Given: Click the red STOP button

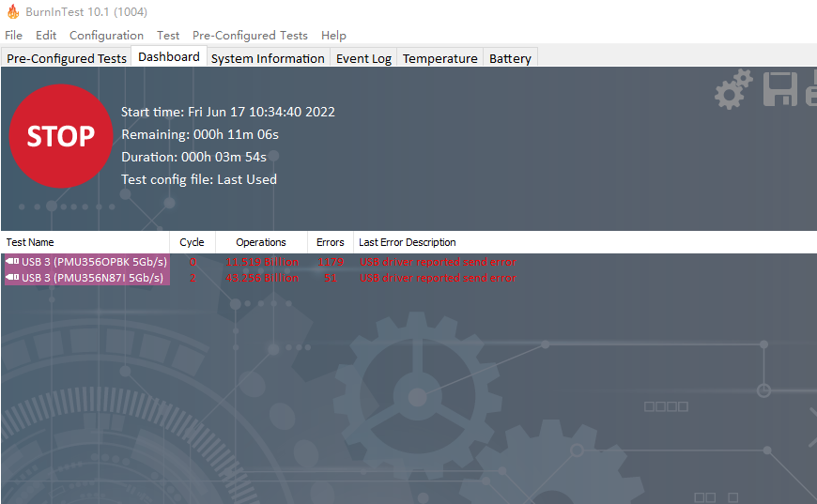Looking at the screenshot, I should 61,136.
